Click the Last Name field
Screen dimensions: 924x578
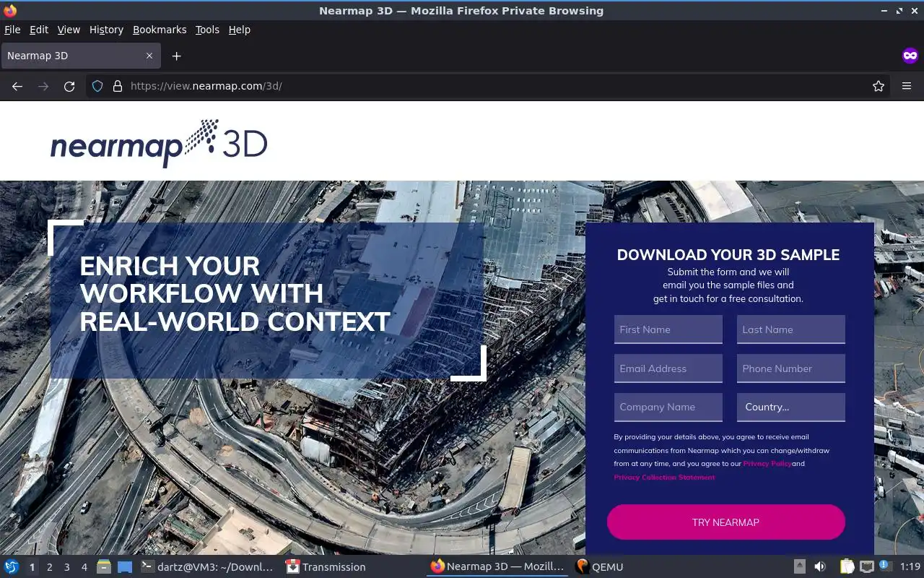tap(790, 329)
